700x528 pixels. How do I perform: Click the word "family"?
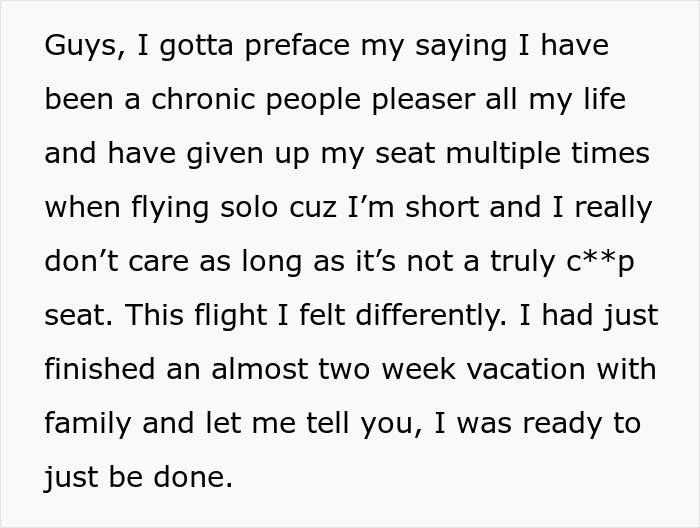coord(88,425)
